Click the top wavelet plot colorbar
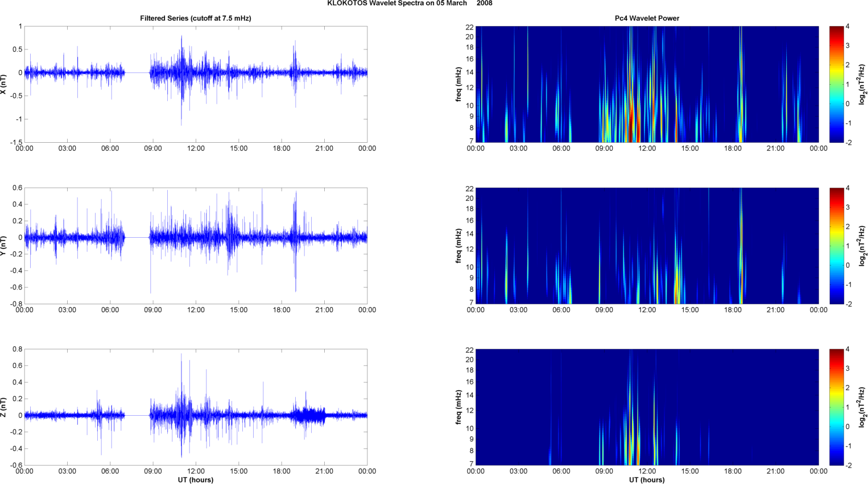 click(x=836, y=84)
